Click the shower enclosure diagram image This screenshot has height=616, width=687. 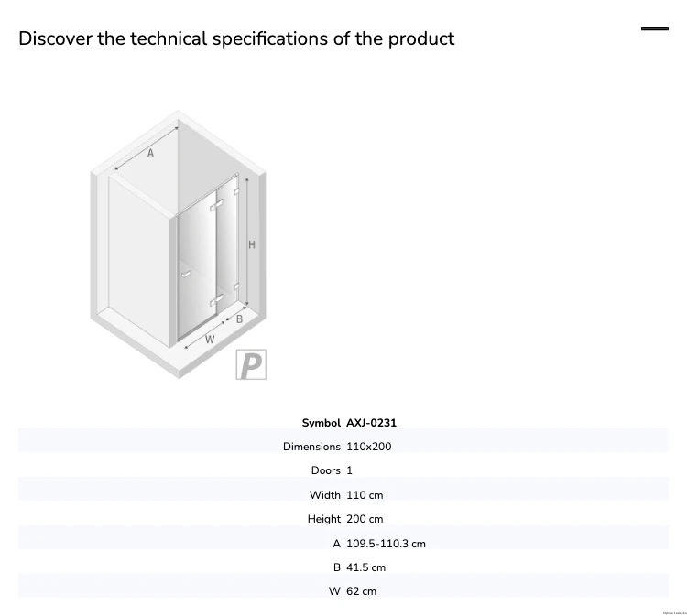[178, 244]
